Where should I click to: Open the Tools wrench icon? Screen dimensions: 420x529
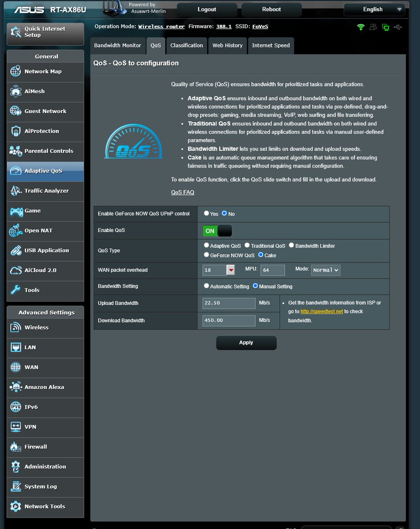(15, 290)
